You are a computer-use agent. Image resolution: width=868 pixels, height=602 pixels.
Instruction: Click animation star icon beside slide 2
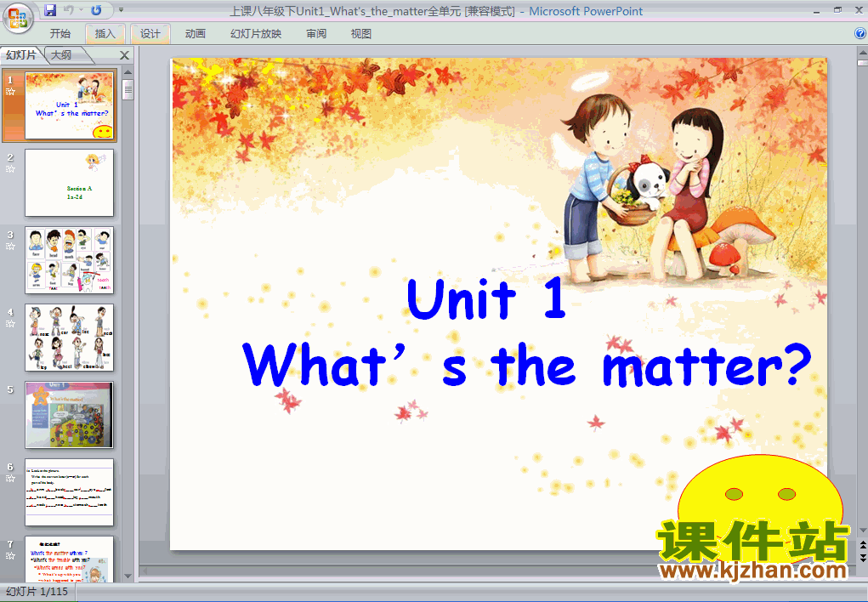pos(10,169)
